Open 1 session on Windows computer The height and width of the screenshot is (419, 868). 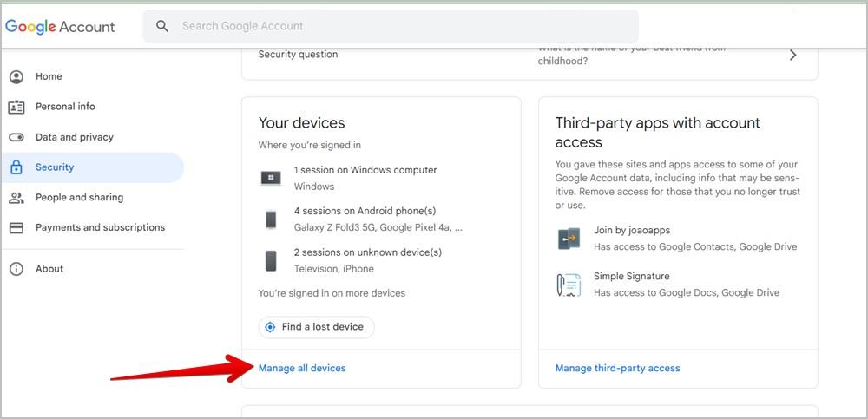365,171
